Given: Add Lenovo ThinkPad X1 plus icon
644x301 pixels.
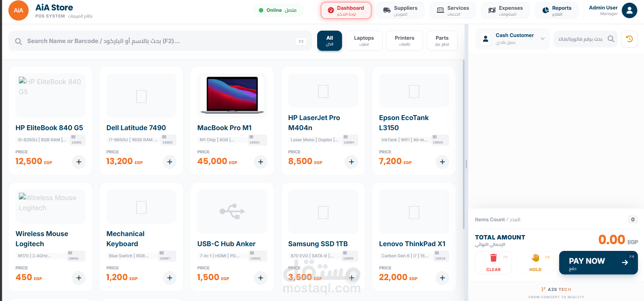Looking at the screenshot, I should 442,278.
